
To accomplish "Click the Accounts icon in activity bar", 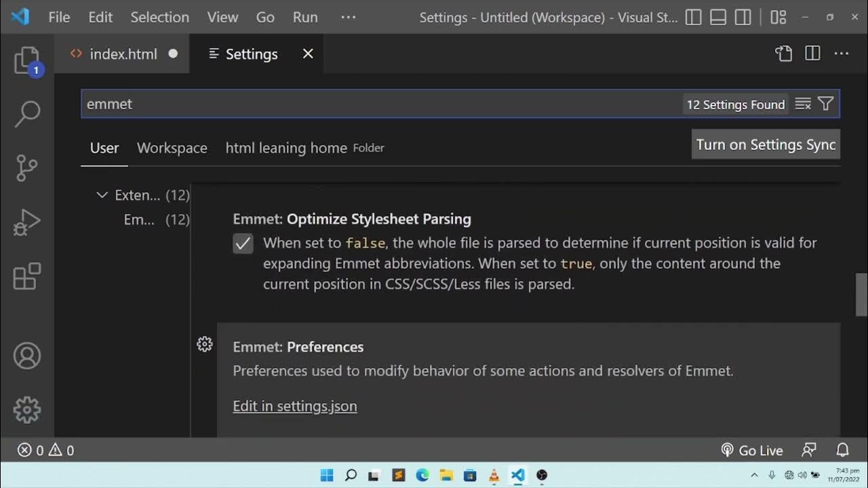I will 27,356.
